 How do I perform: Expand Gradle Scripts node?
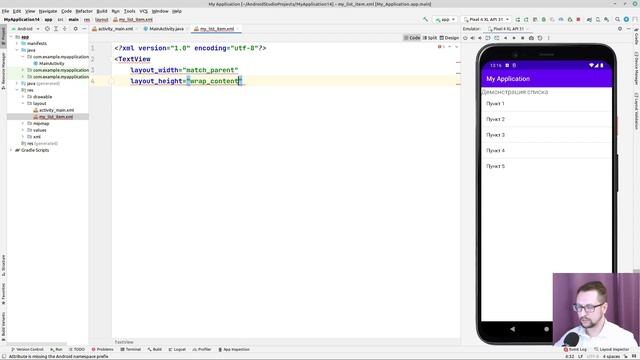click(x=11, y=150)
